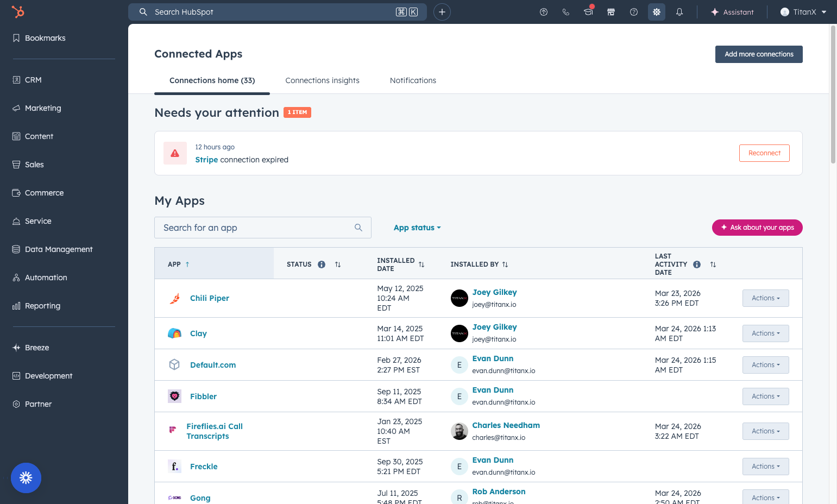Open the TitanX account menu

803,12
